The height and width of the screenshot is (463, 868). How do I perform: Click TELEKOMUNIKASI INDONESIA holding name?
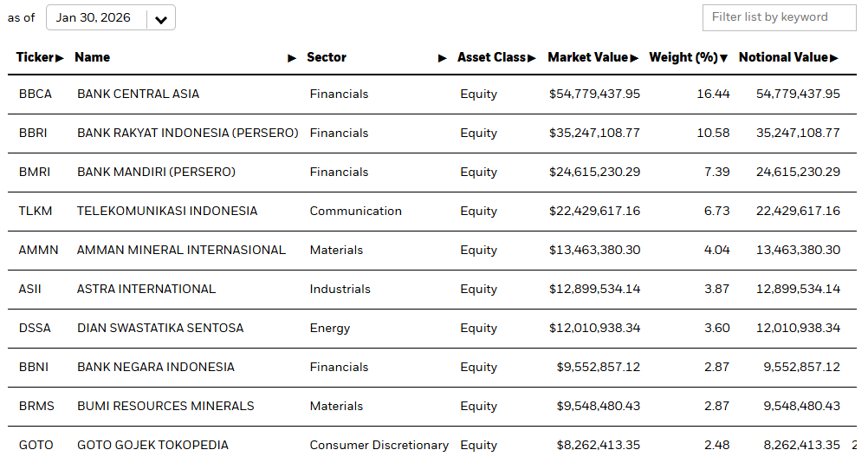coord(167,211)
